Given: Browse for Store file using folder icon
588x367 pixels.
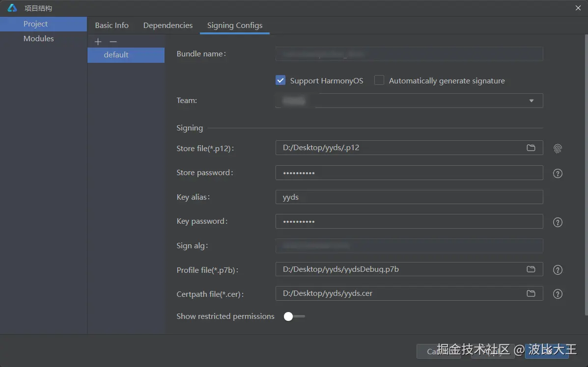Looking at the screenshot, I should 531,148.
